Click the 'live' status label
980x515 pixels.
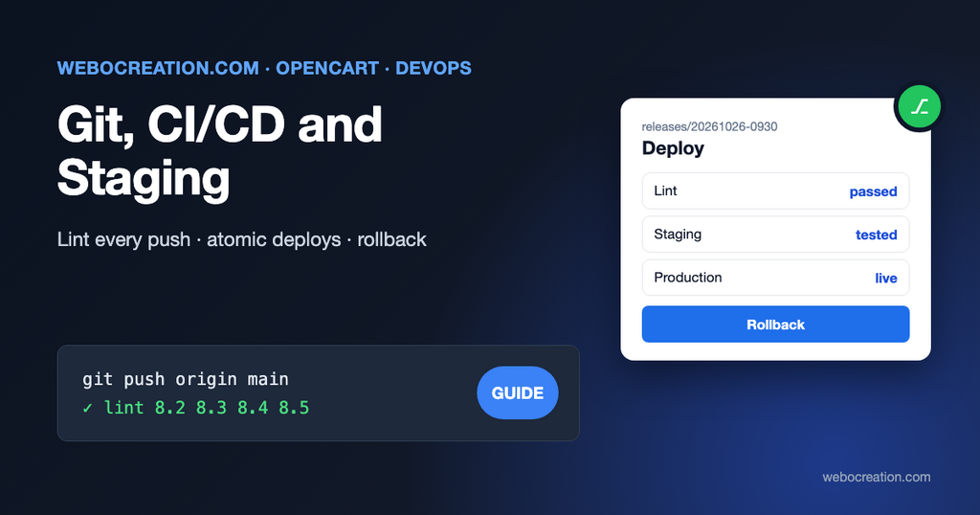pos(885,279)
